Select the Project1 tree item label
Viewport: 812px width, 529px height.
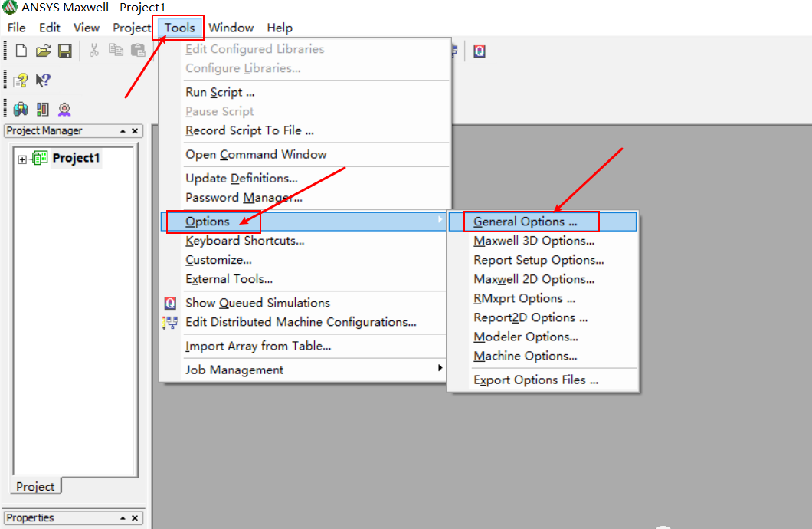pos(76,158)
